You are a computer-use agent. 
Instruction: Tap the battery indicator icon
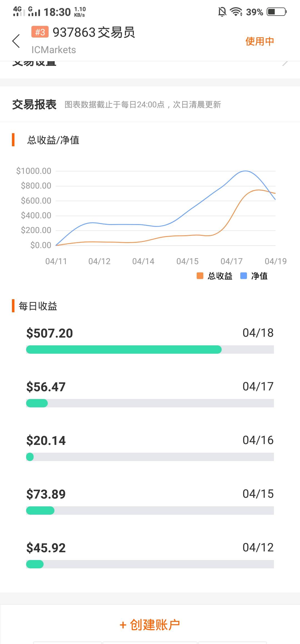[276, 12]
